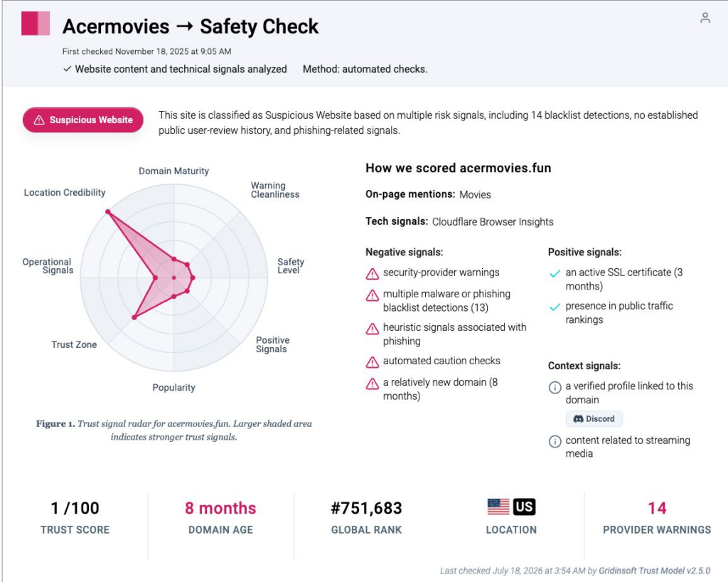The height and width of the screenshot is (582, 728).
Task: Click the Location Credibility axis label
Action: point(65,192)
